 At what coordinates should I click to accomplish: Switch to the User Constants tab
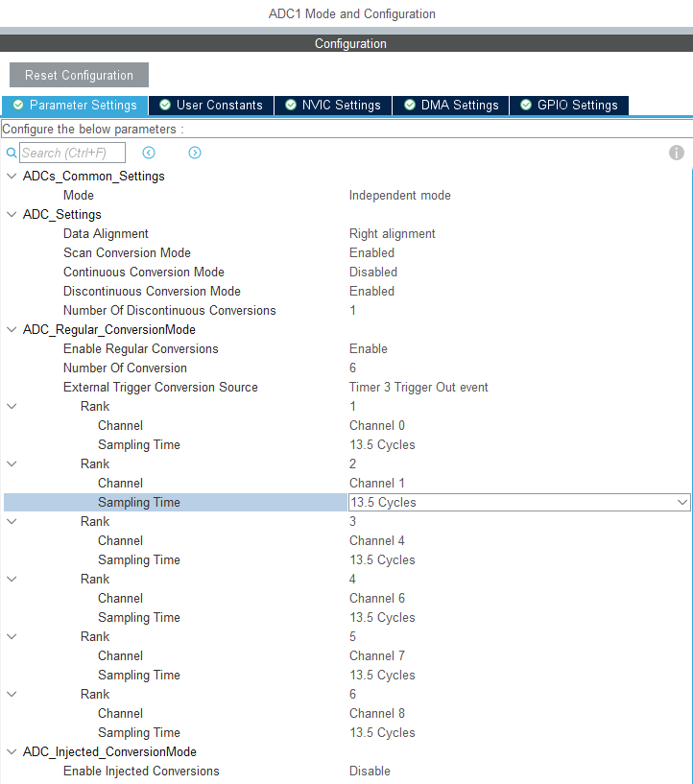[x=211, y=106]
